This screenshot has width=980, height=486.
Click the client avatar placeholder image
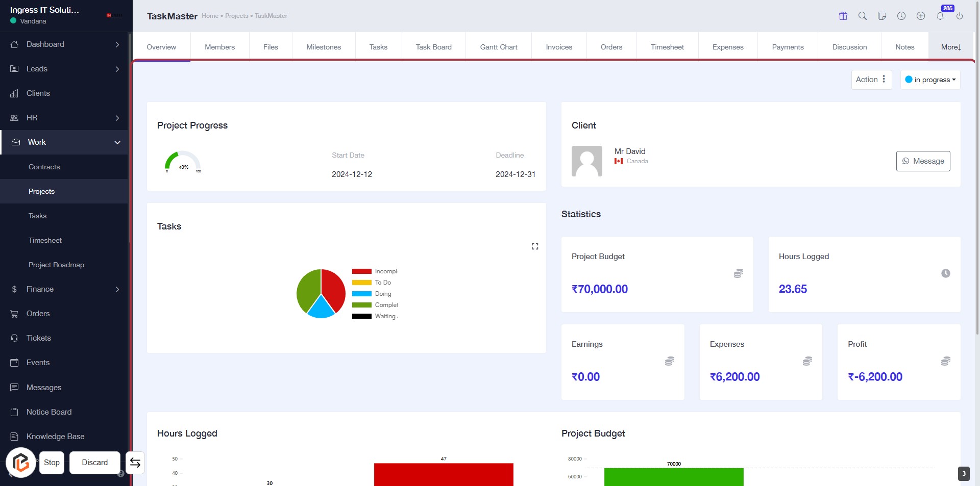point(586,161)
